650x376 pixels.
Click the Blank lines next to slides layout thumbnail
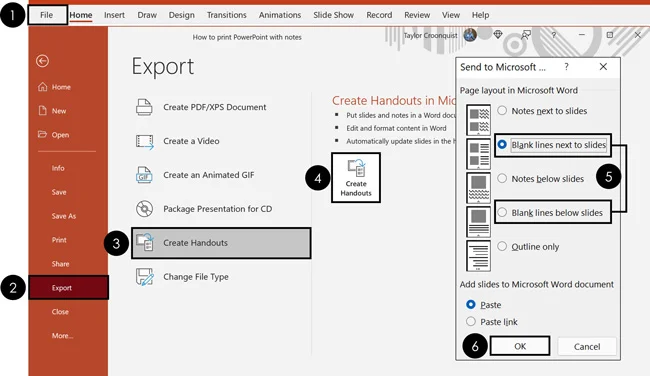tap(478, 154)
